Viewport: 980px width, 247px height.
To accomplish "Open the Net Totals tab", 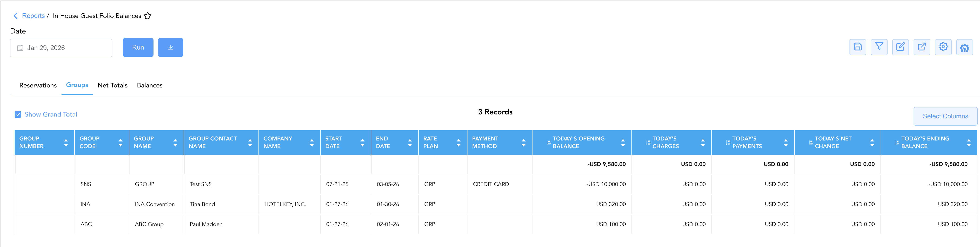I will (113, 85).
